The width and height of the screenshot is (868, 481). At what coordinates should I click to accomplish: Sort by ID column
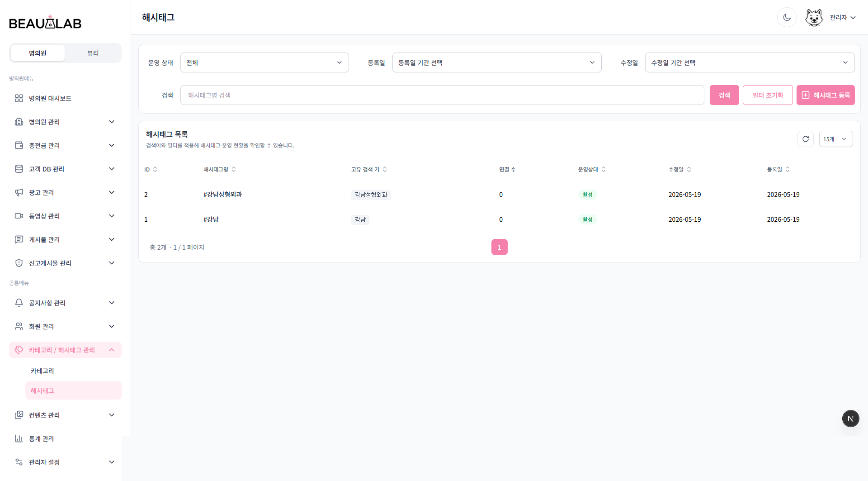coord(151,169)
